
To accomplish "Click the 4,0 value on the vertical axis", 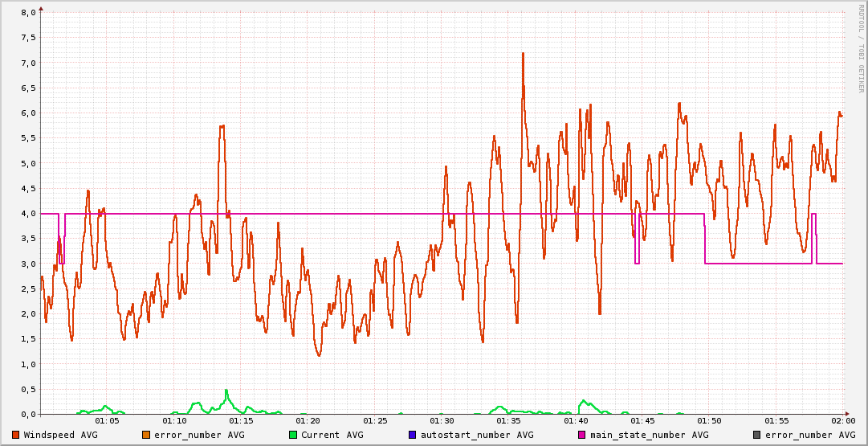I will point(27,214).
